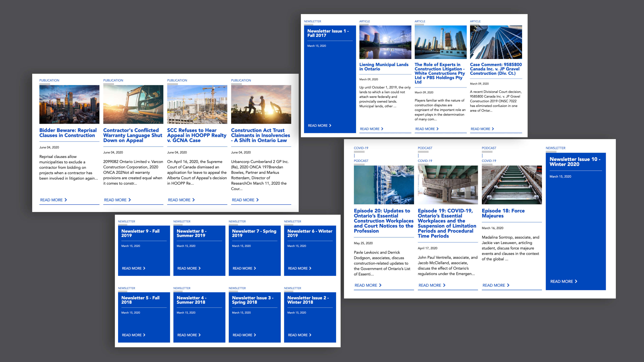The width and height of the screenshot is (644, 362).
Task: Click READ MORE under The Role of Experts in Construction Litigation
Action: (427, 129)
